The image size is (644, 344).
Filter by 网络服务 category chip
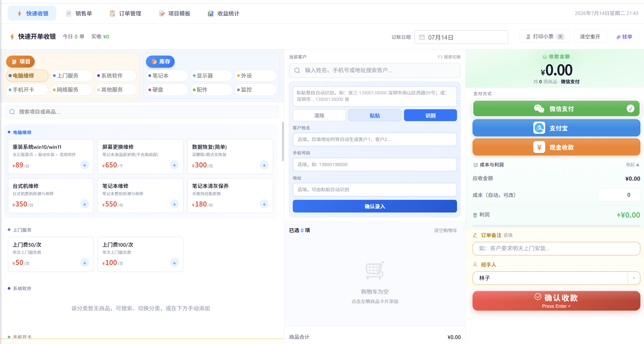[x=72, y=90]
